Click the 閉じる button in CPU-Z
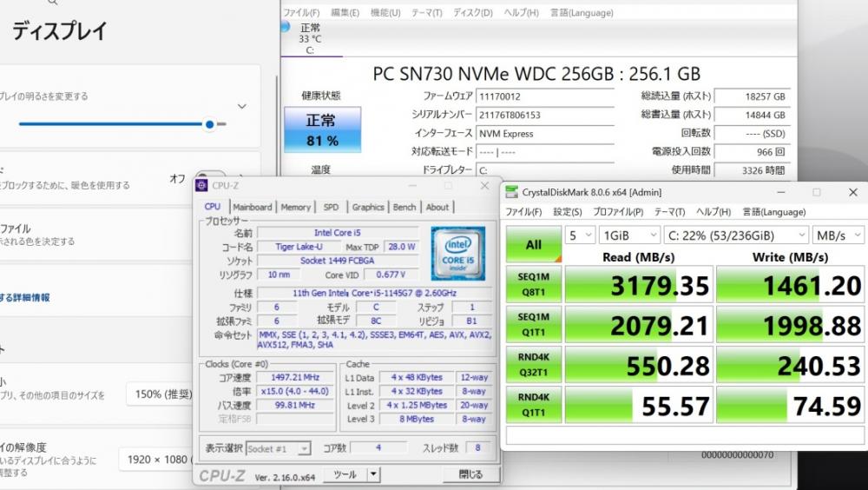The height and width of the screenshot is (490, 868). tap(470, 474)
